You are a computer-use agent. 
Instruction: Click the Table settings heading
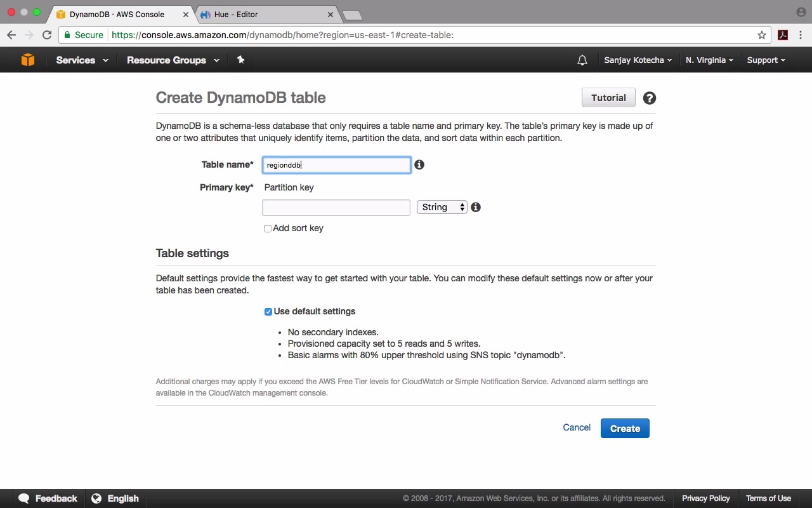tap(192, 253)
